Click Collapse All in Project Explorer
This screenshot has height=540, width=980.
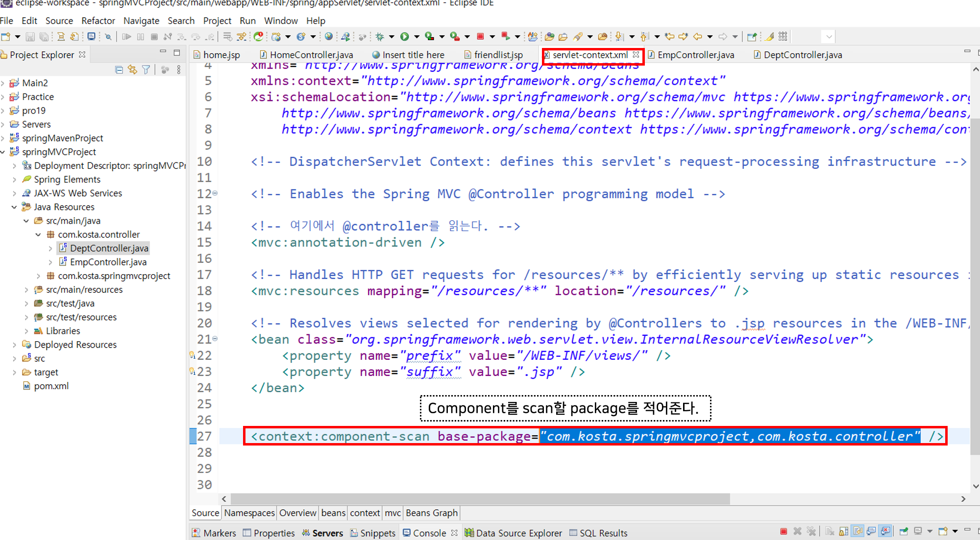tap(119, 70)
